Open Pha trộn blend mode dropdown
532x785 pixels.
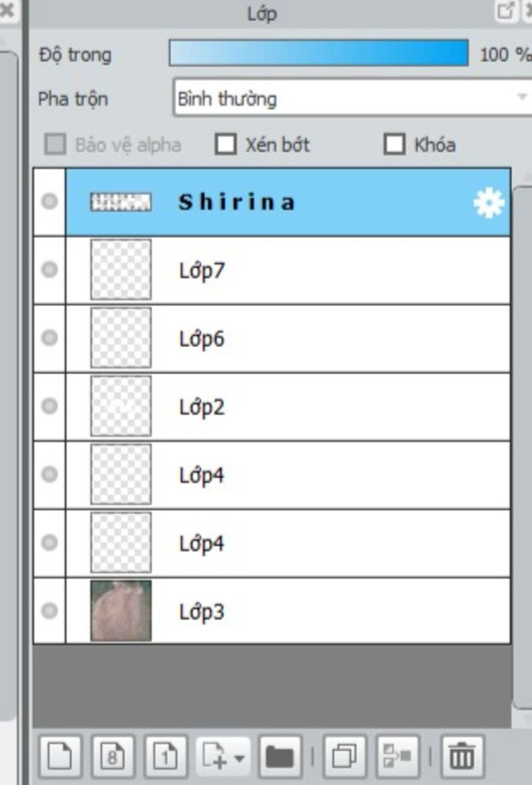pyautogui.click(x=352, y=98)
